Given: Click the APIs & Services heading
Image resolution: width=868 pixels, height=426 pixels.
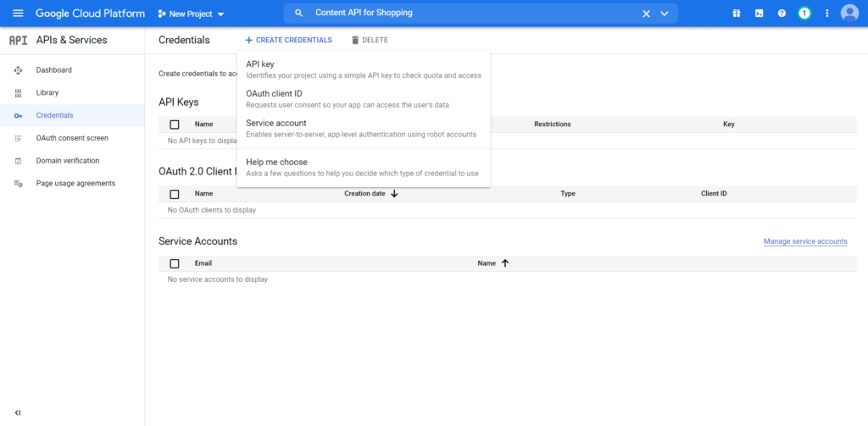Looking at the screenshot, I should (x=71, y=41).
